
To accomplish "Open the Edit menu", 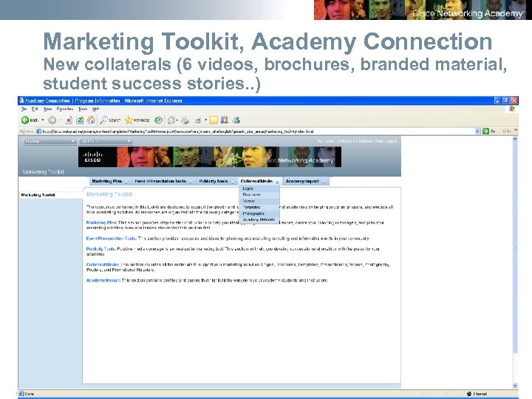I will [35, 109].
